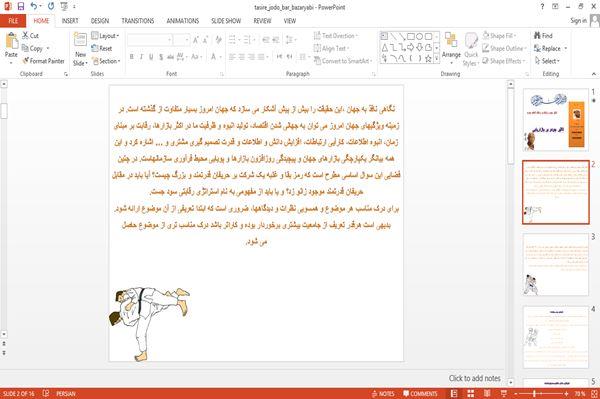Viewport: 600px width, 399px height.
Task: Reset the slide layout
Action: coord(102,49)
